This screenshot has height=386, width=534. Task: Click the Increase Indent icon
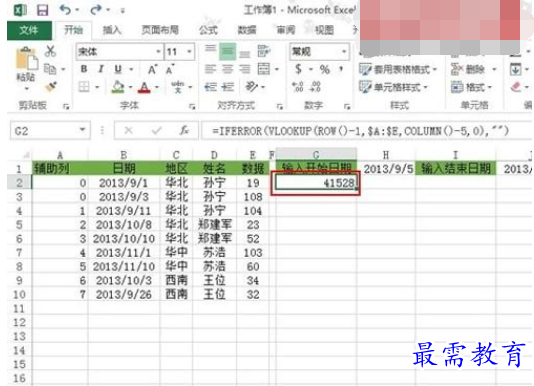[x=227, y=87]
